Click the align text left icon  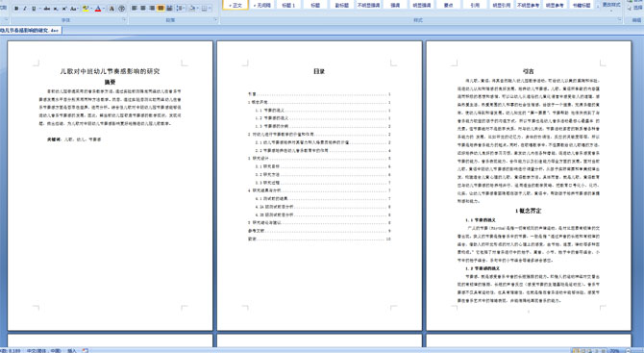(x=135, y=8)
